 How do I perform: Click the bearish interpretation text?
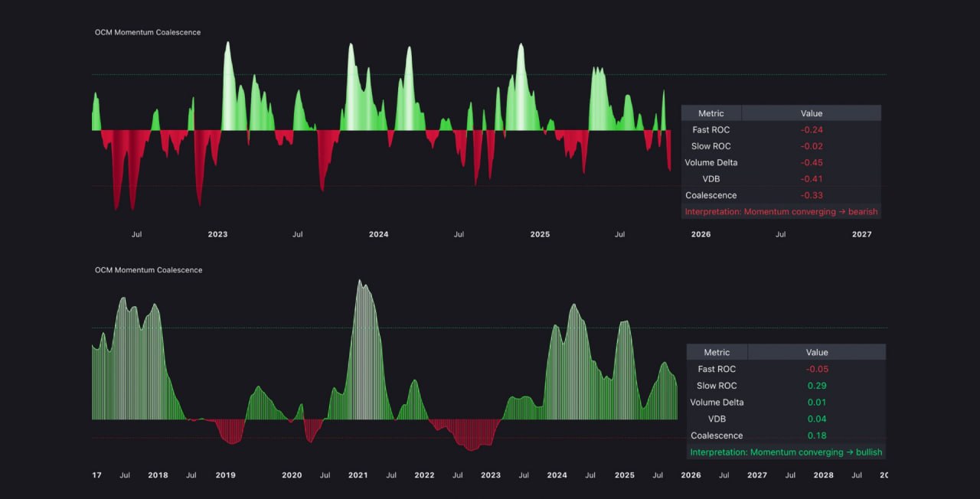[x=781, y=212]
